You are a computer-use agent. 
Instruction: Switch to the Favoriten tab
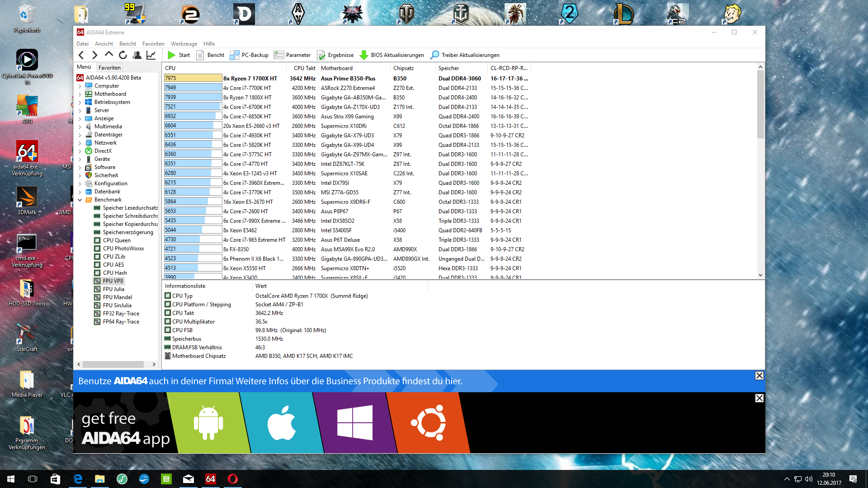click(x=109, y=67)
